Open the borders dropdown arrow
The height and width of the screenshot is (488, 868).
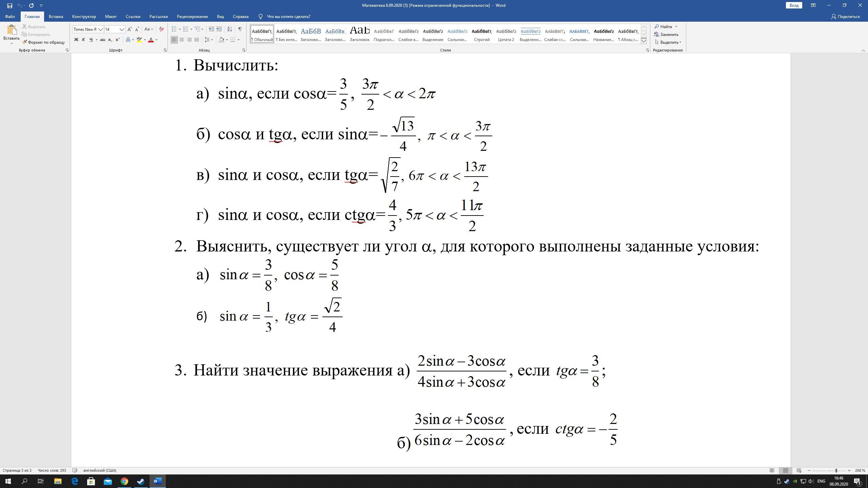(239, 40)
